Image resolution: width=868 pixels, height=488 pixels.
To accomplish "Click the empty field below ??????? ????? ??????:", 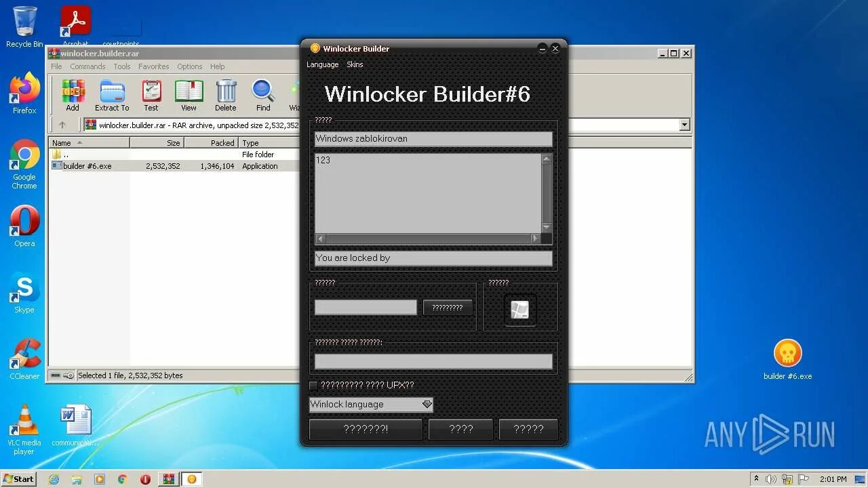I will coord(433,361).
